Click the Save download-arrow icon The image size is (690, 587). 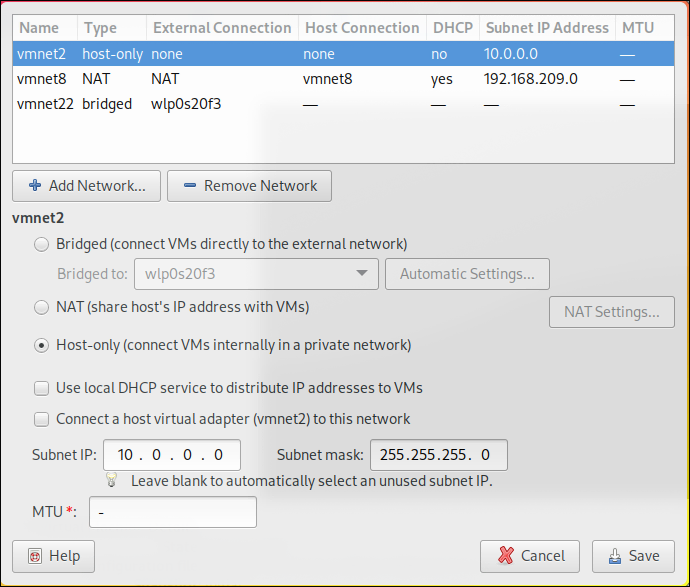click(x=612, y=556)
